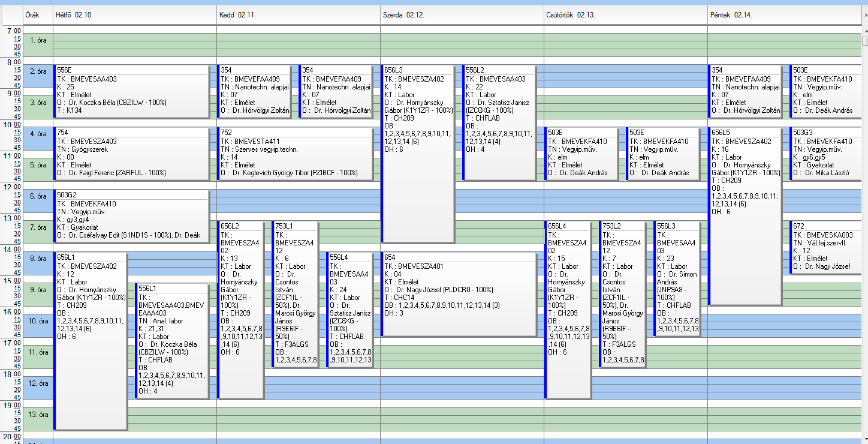The height and width of the screenshot is (444, 868).
Task: Click the 19 00 time label
Action: point(11,404)
